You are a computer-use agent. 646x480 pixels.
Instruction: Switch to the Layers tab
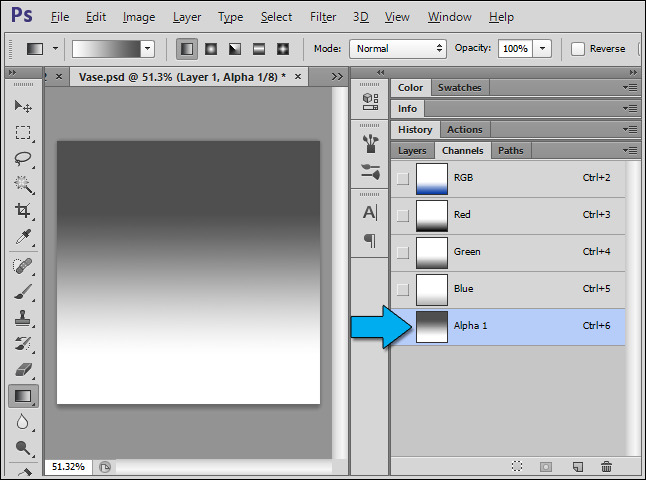(412, 151)
